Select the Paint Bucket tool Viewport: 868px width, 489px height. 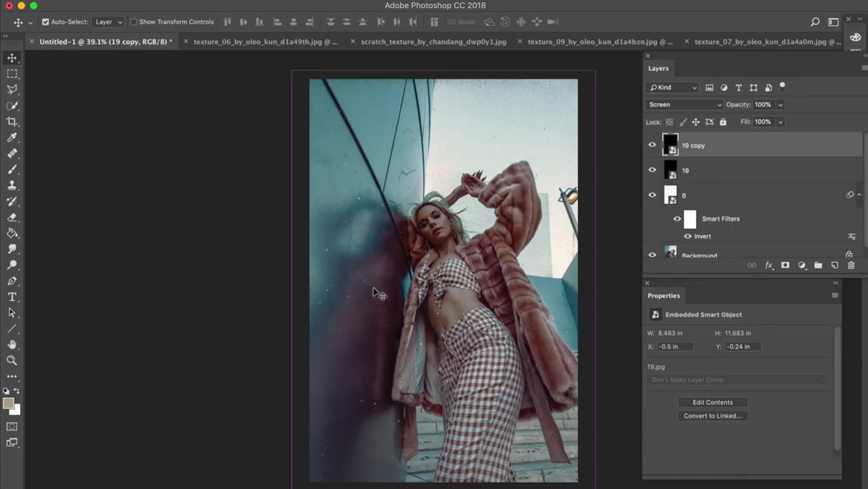tap(12, 233)
